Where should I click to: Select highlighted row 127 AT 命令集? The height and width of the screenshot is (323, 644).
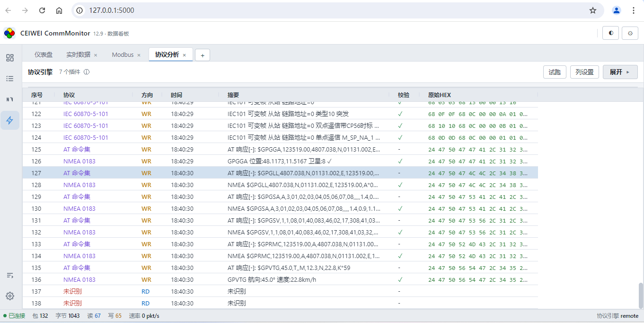280,173
